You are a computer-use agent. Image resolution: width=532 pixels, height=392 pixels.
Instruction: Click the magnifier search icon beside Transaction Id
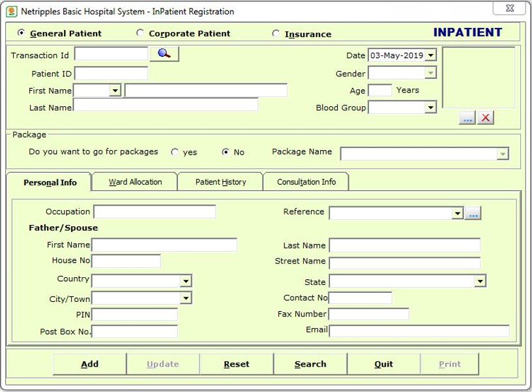pos(164,54)
